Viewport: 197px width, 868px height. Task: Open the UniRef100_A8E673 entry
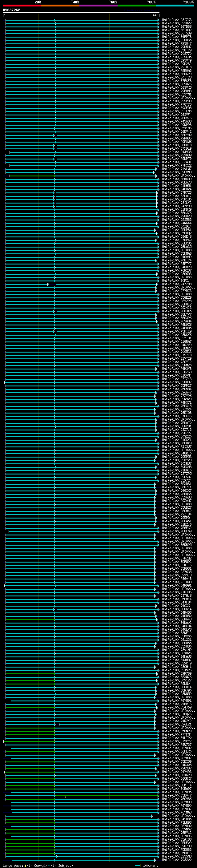click(x=177, y=183)
